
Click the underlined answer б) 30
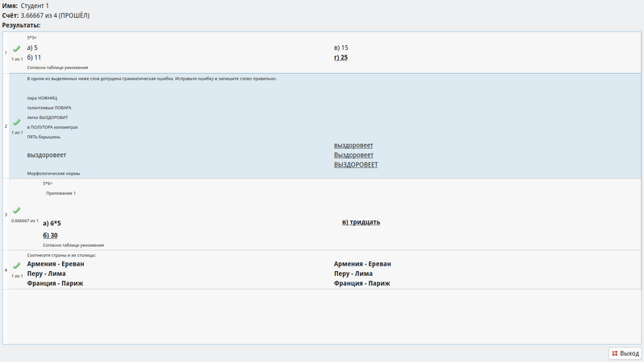[x=50, y=235]
